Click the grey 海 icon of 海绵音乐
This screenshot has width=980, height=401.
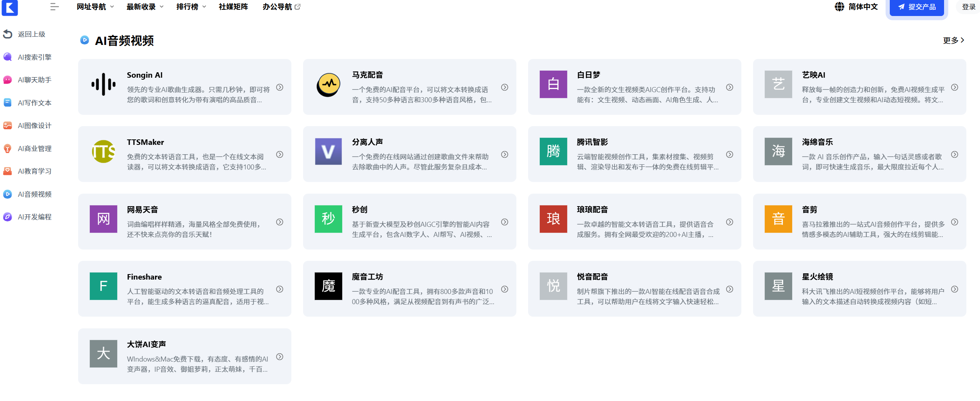778,151
